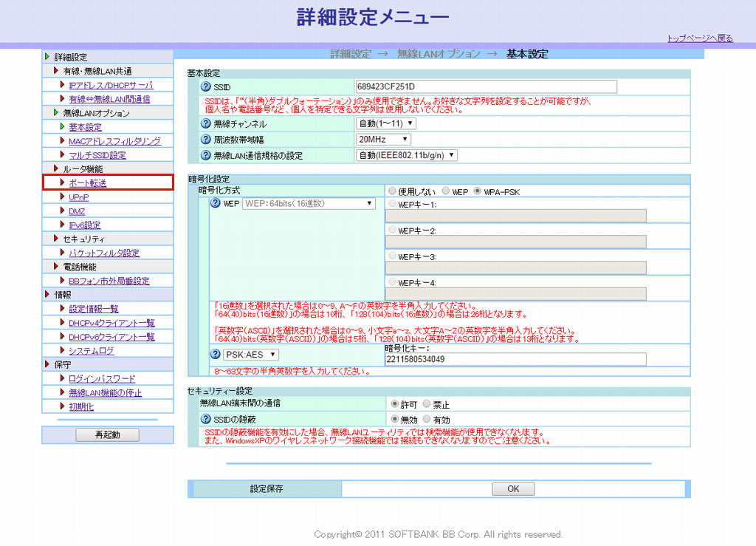
Task: Open the 20MHz bandwidth dropdown
Action: pos(383,140)
